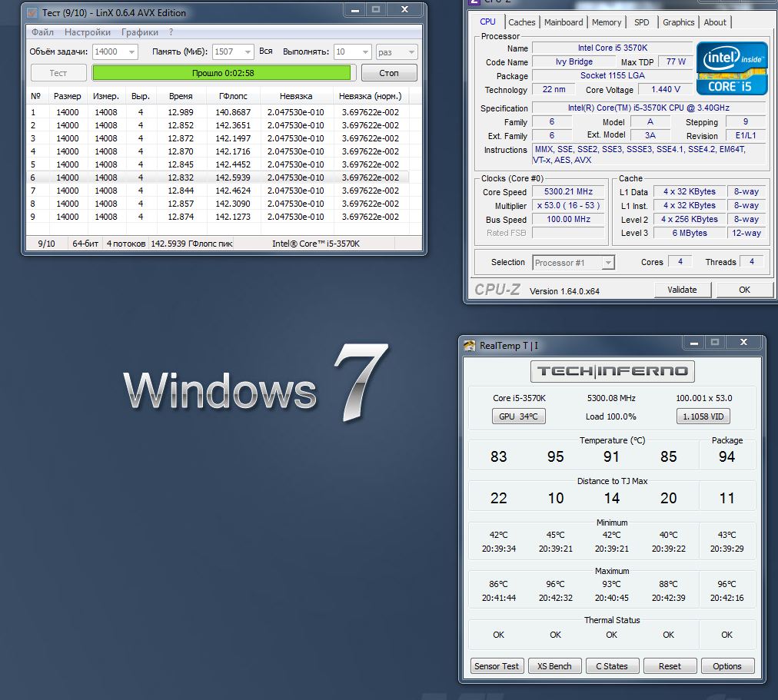Image resolution: width=778 pixels, height=700 pixels.
Task: Click the Max TDP 77 W value
Action: (676, 61)
